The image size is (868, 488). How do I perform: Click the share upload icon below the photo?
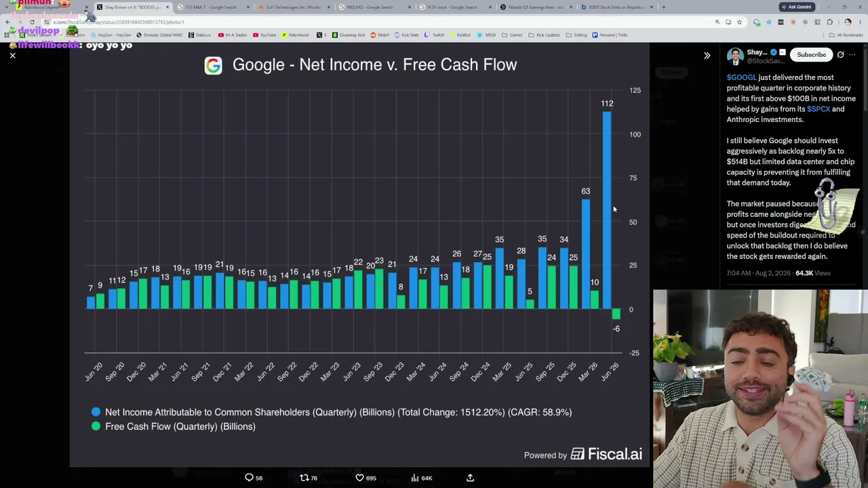(470, 478)
